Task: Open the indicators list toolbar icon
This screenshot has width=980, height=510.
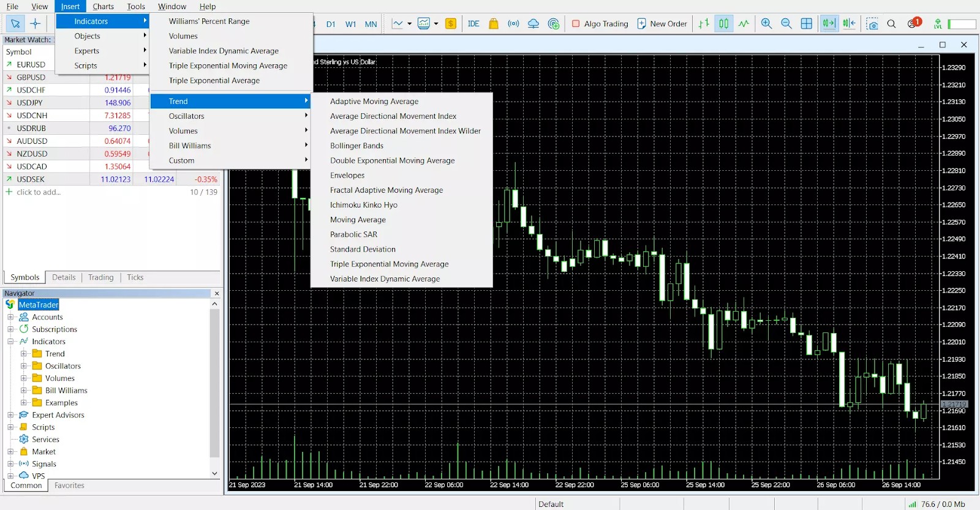Action: (424, 24)
